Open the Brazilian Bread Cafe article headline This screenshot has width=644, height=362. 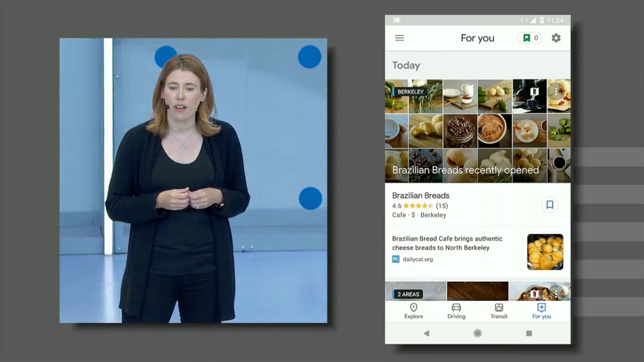point(447,243)
